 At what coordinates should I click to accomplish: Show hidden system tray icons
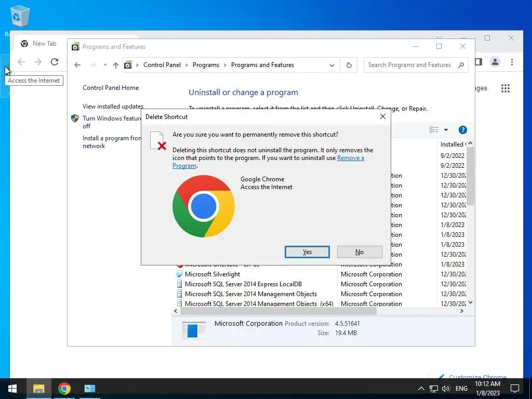point(421,389)
